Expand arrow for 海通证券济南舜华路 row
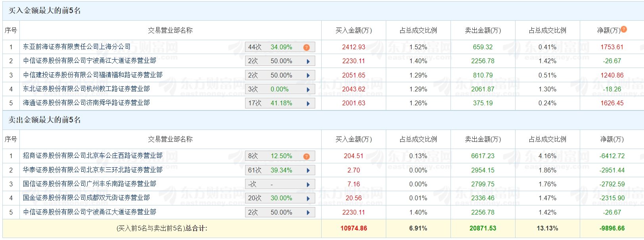Viewport: 644px width, 240px height. 308,104
